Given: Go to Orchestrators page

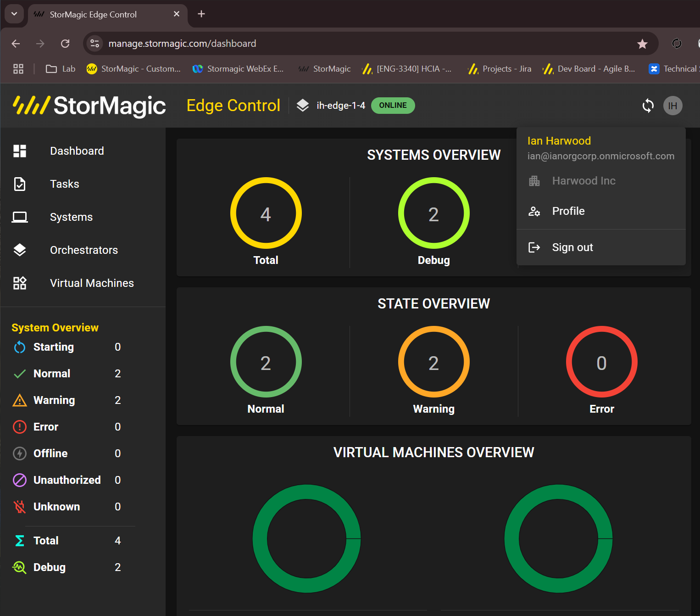Looking at the screenshot, I should pos(84,250).
